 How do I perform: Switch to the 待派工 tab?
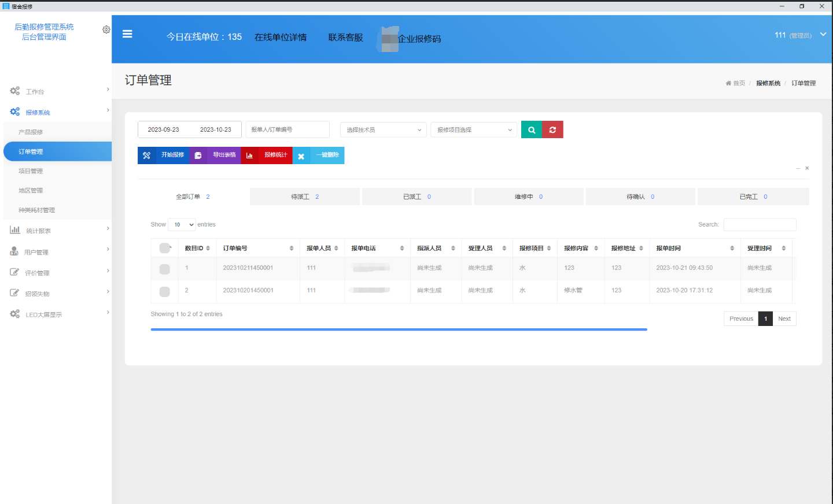coord(305,197)
